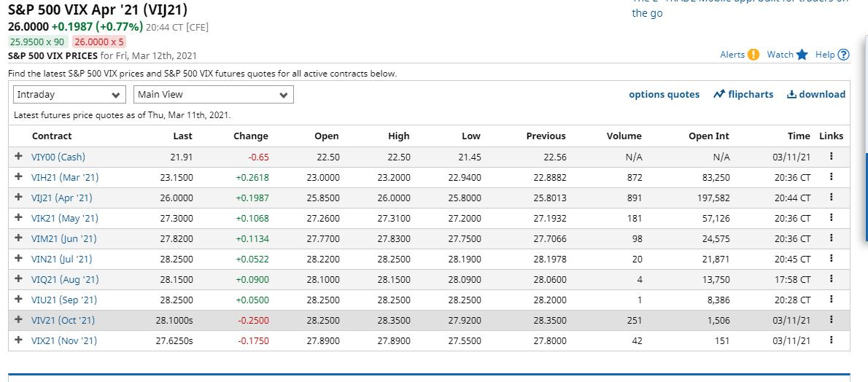
Task: Select Open Int value 197,582
Action: [713, 198]
